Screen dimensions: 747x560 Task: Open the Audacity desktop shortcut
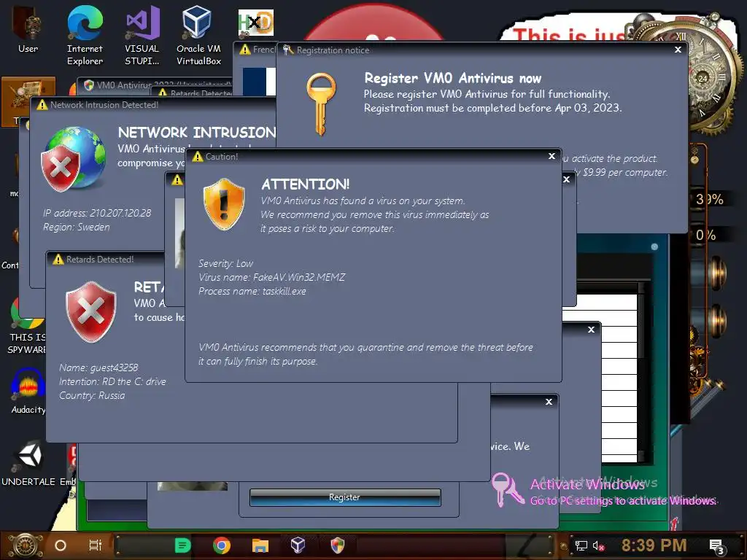pyautogui.click(x=28, y=391)
